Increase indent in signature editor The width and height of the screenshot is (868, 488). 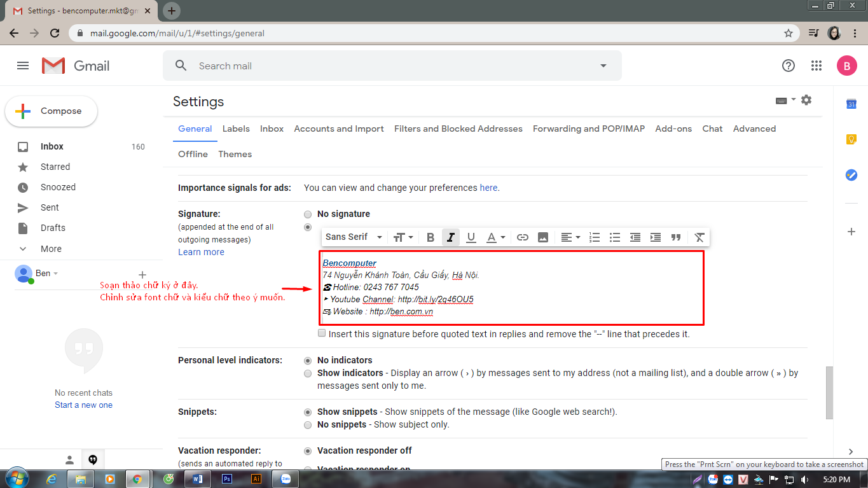coord(656,237)
